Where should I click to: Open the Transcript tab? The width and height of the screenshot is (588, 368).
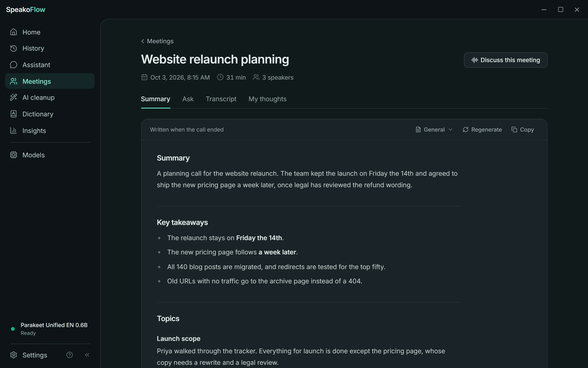[221, 99]
